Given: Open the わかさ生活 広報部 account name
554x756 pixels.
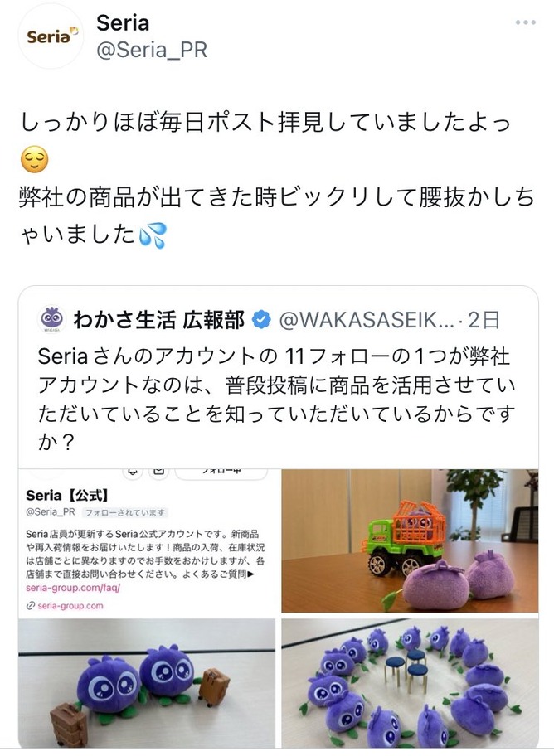Looking at the screenshot, I should click(158, 320).
